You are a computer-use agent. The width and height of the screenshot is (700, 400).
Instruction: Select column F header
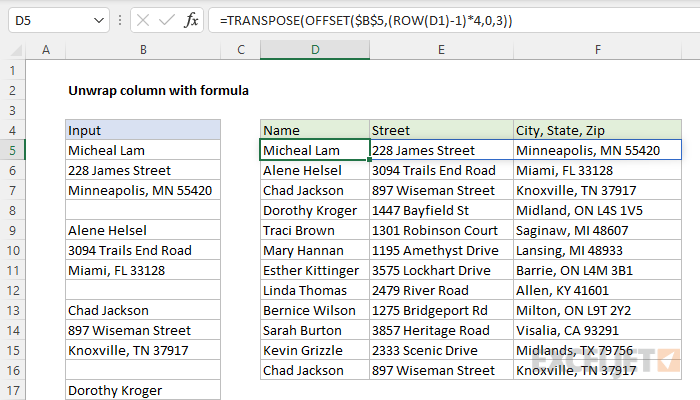pos(597,50)
